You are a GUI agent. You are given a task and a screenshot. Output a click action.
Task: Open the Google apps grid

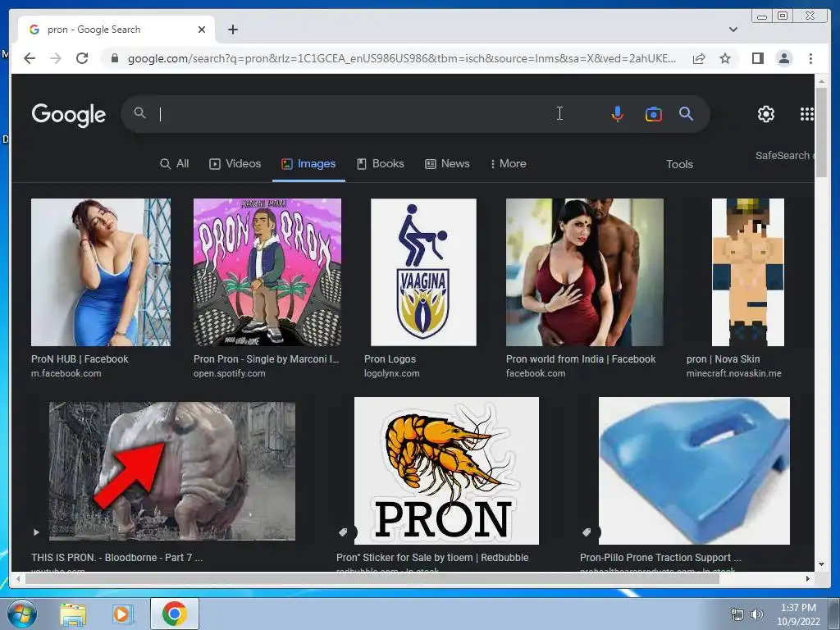coord(807,113)
